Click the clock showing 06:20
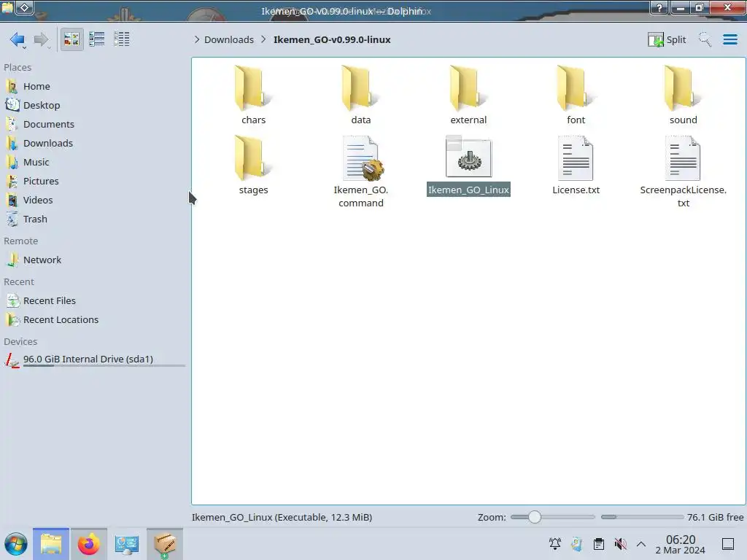 pos(681,544)
